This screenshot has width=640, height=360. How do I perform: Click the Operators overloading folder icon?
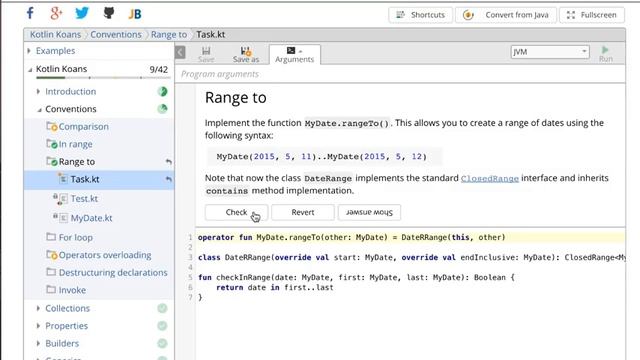tap(51, 255)
